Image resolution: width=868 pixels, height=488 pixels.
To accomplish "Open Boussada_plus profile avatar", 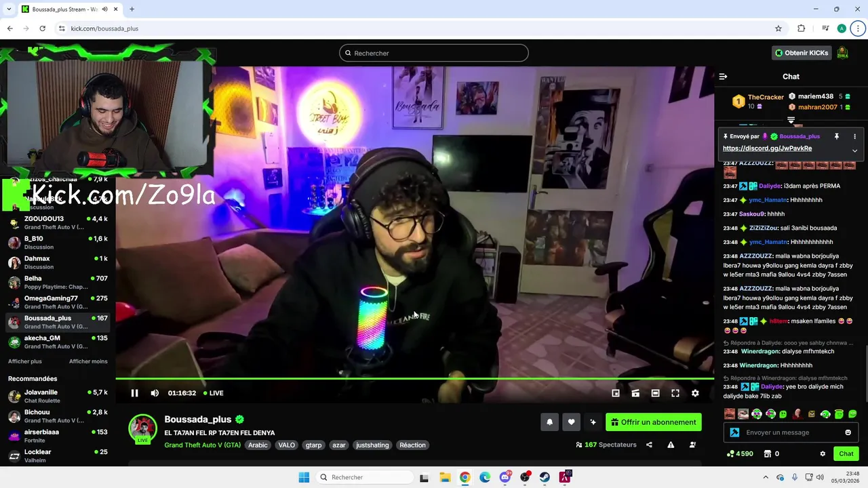I will [143, 428].
